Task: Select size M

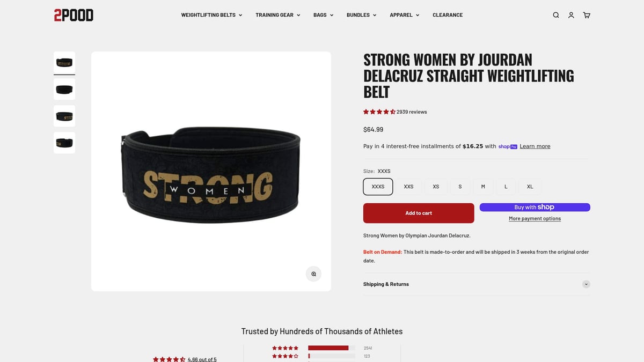Action: point(483,187)
